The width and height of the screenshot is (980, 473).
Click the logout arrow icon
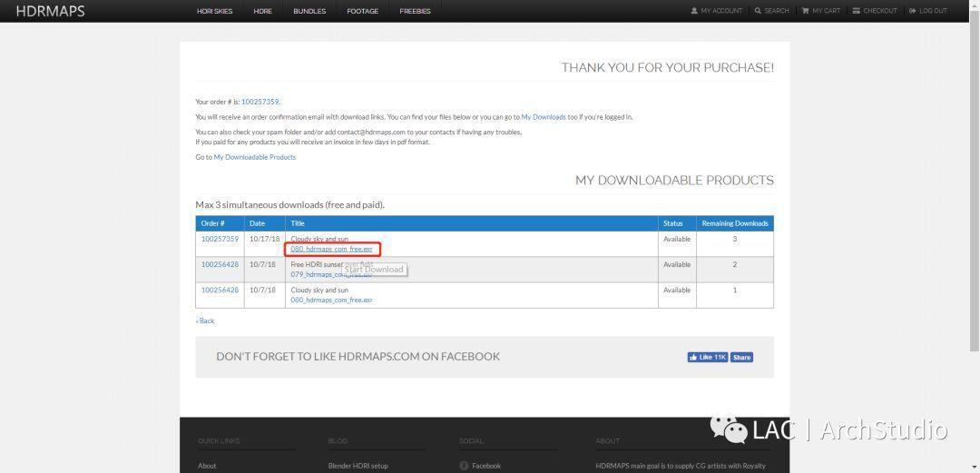[913, 11]
